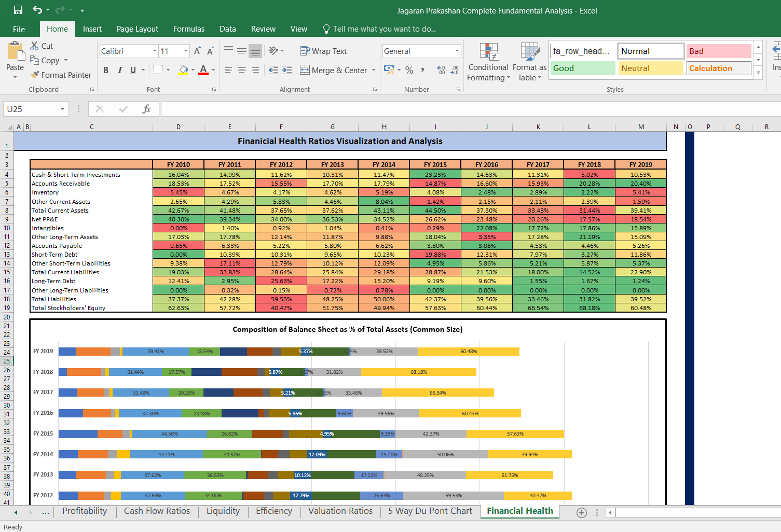
Task: Click Top Align icon
Action: pos(228,50)
